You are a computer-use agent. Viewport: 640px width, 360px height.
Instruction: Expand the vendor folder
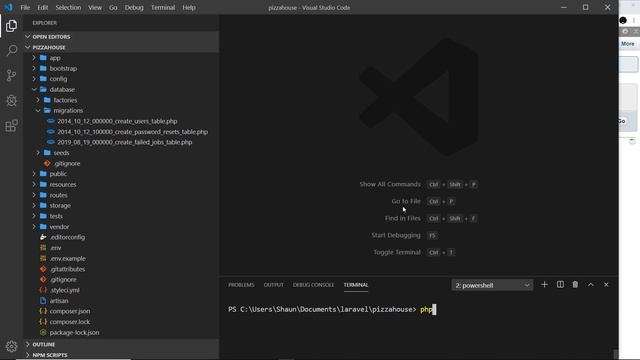click(x=59, y=227)
